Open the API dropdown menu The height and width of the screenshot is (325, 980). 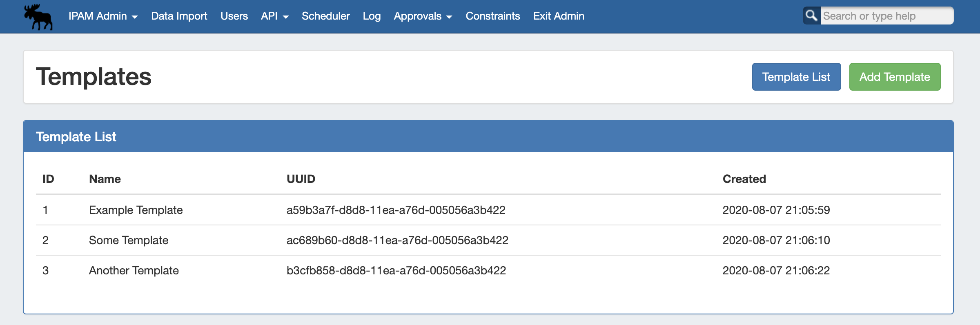[x=274, y=16]
